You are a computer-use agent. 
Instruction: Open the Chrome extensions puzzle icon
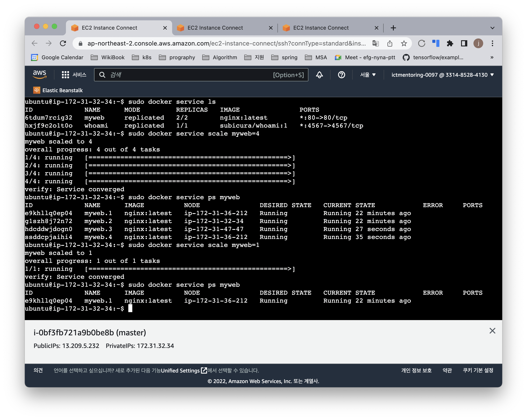[450, 44]
